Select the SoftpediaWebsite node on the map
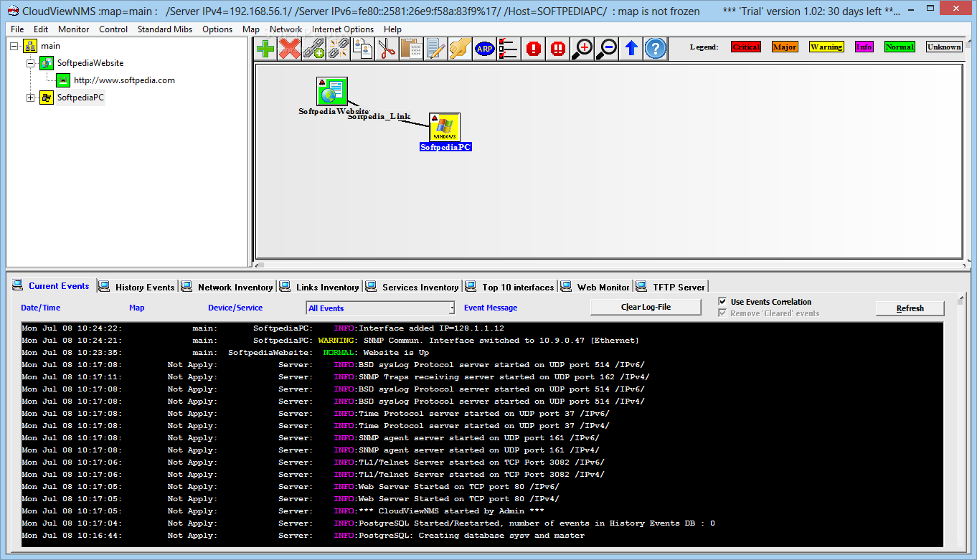Viewport: 977px width, 560px height. pyautogui.click(x=332, y=92)
